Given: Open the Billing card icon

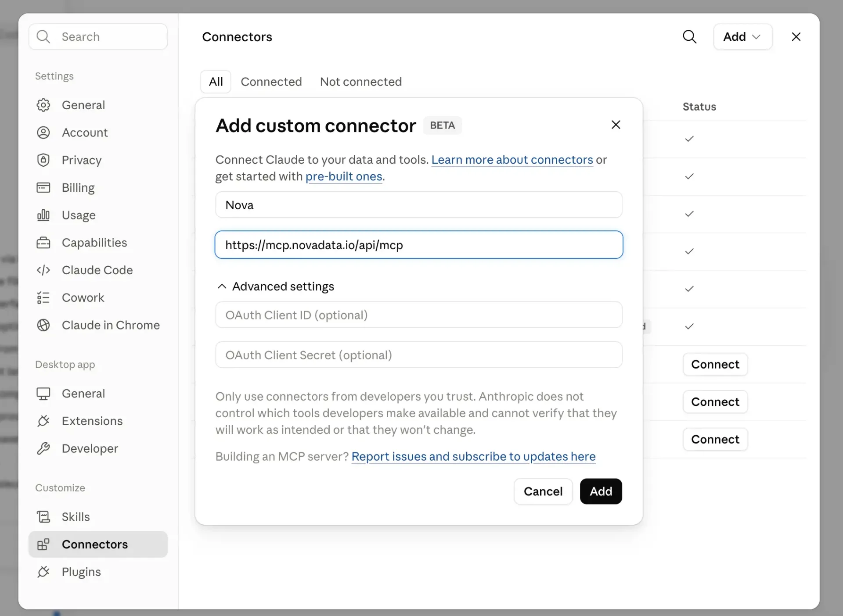Looking at the screenshot, I should click(43, 188).
